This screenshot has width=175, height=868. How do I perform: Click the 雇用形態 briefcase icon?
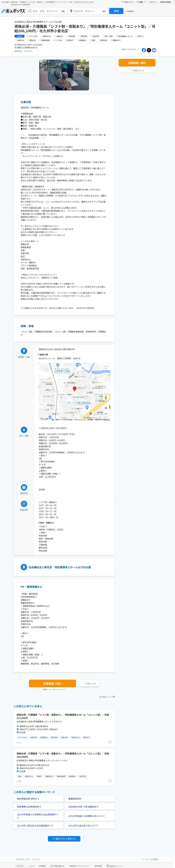(24, 487)
